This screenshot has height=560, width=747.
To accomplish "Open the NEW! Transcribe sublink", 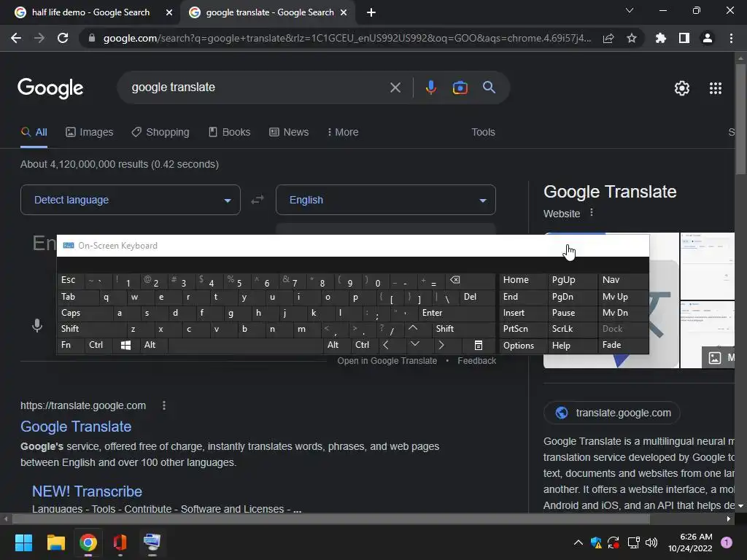I will pos(88,491).
